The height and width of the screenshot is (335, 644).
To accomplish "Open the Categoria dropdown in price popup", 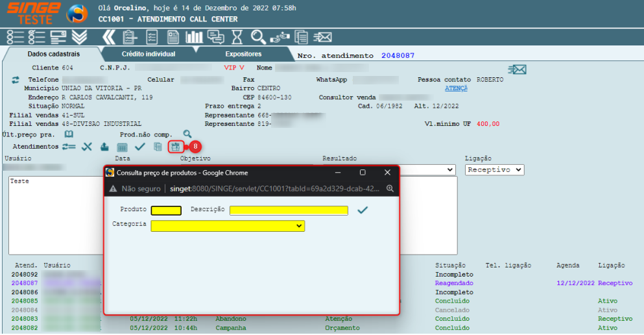I will pos(228,226).
